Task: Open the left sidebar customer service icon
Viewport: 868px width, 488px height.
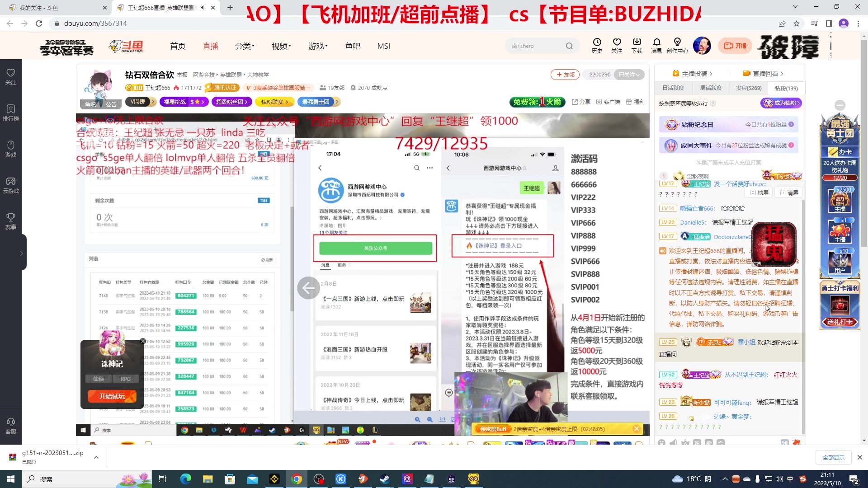Action: (11, 426)
